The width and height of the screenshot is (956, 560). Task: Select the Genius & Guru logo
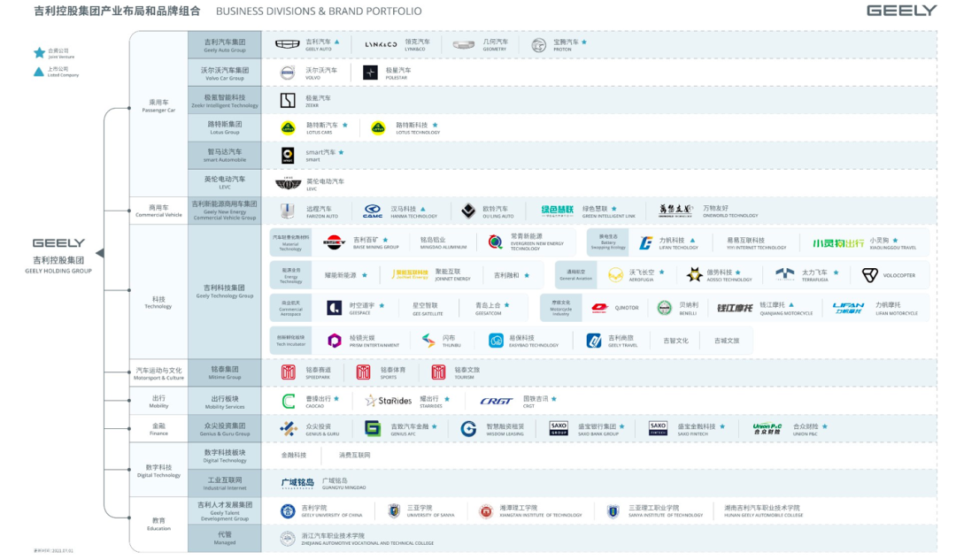pyautogui.click(x=288, y=429)
